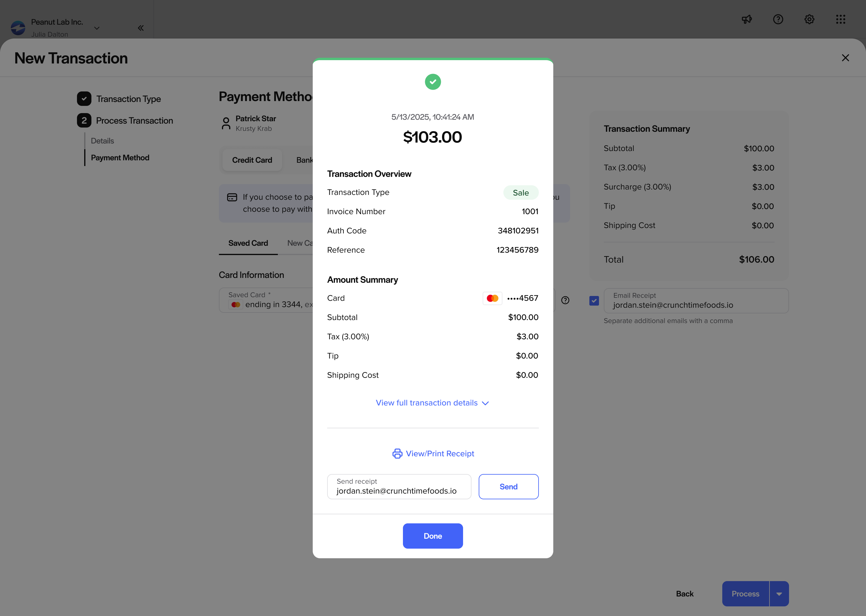
Task: Click the Back button
Action: (685, 594)
